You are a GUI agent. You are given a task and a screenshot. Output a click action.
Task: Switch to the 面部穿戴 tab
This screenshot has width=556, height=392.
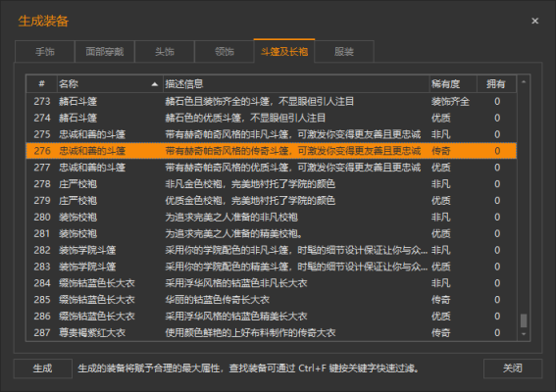[x=105, y=52]
